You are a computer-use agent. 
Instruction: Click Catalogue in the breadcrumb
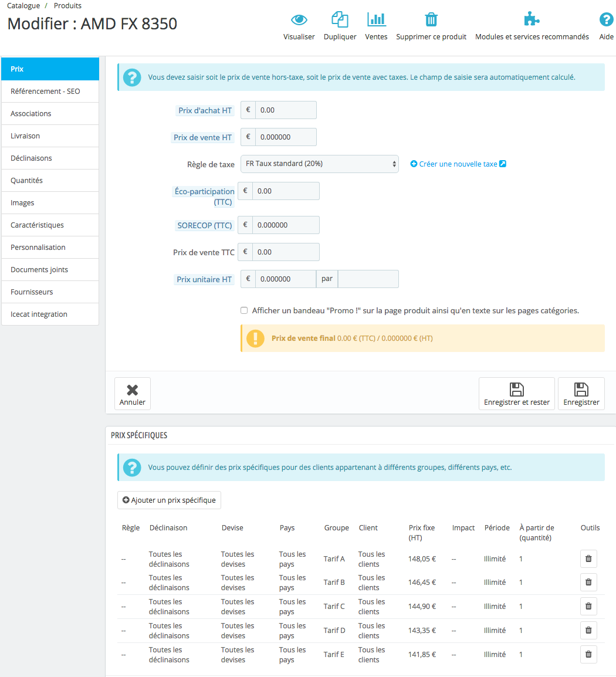[23, 6]
